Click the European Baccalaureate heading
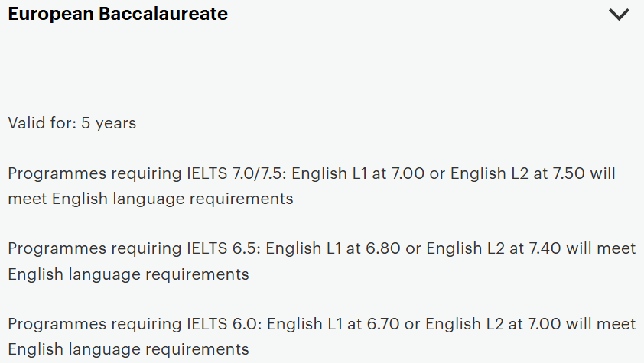 point(118,14)
